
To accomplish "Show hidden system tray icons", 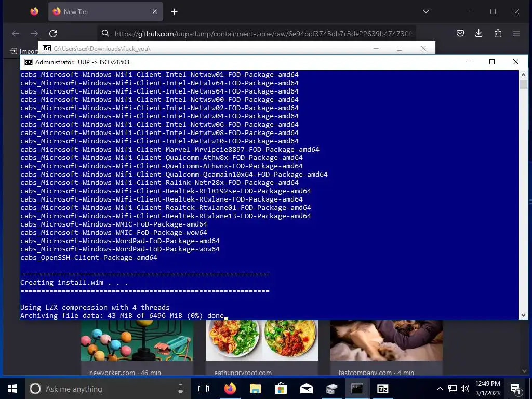I will 440,389.
